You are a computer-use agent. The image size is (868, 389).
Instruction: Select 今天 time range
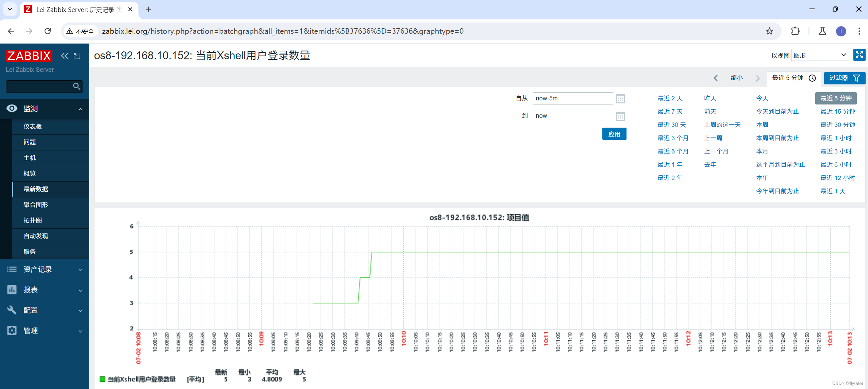point(762,98)
